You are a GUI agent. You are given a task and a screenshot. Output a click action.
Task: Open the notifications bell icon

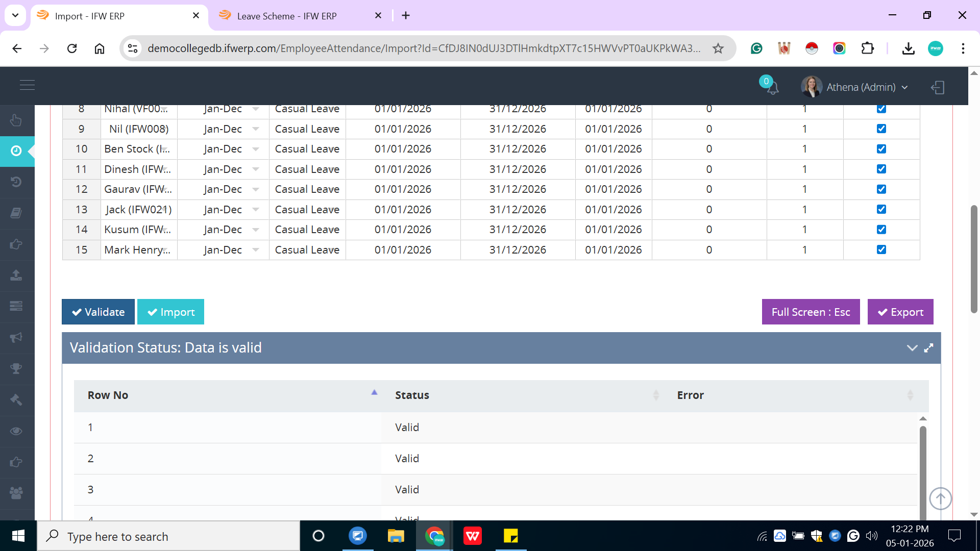(772, 87)
